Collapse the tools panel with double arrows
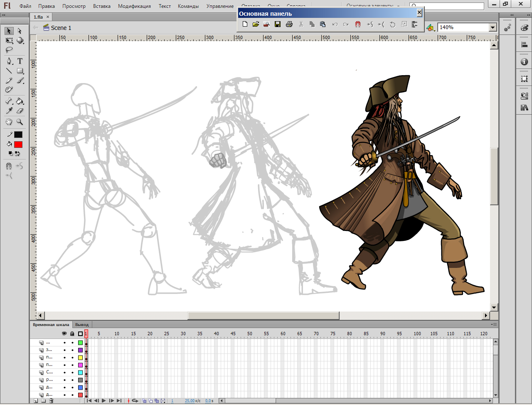The width and height of the screenshot is (532, 405). (x=3, y=16)
